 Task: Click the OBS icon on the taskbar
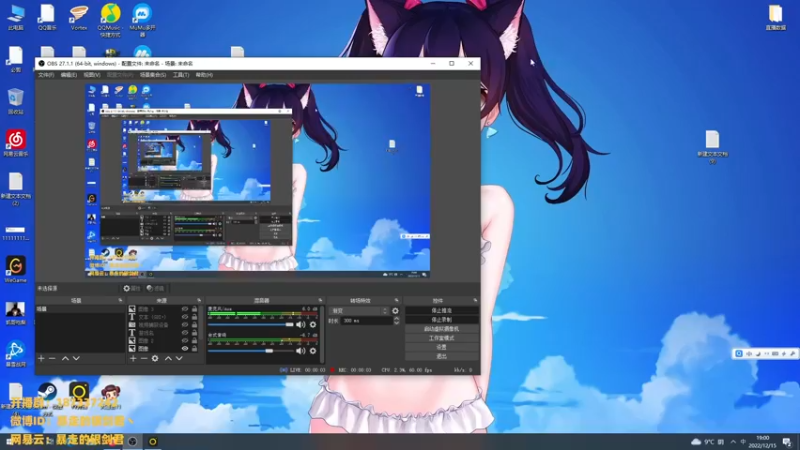[133, 441]
